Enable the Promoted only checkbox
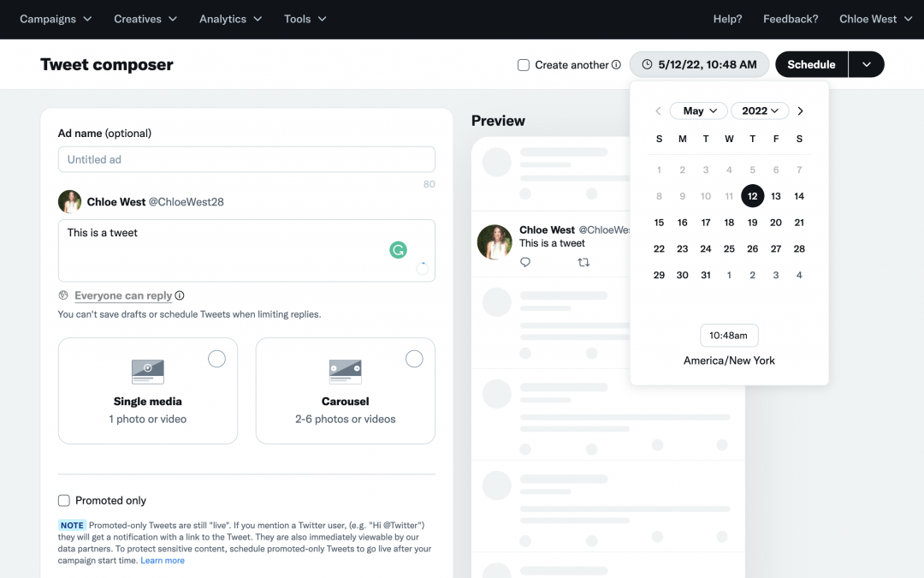This screenshot has width=924, height=578. [63, 500]
